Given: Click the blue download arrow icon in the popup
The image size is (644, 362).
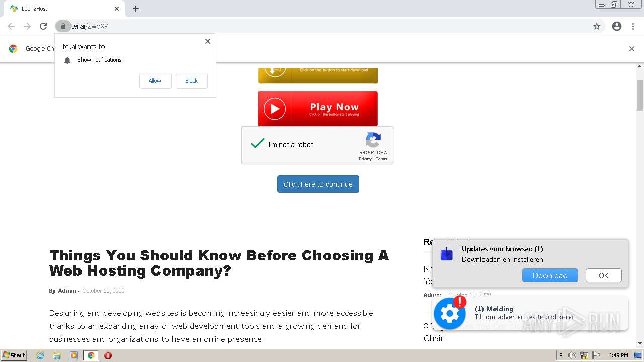Looking at the screenshot, I should (447, 254).
